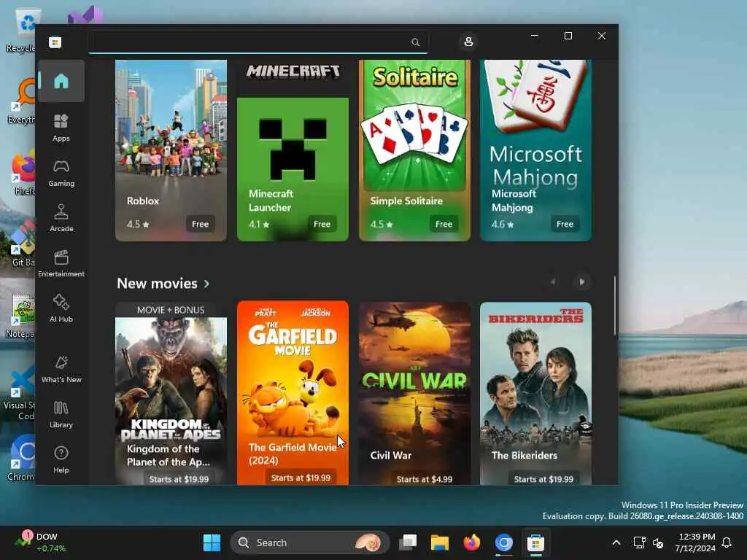
Task: Open the Roblox game card
Action: [x=171, y=150]
